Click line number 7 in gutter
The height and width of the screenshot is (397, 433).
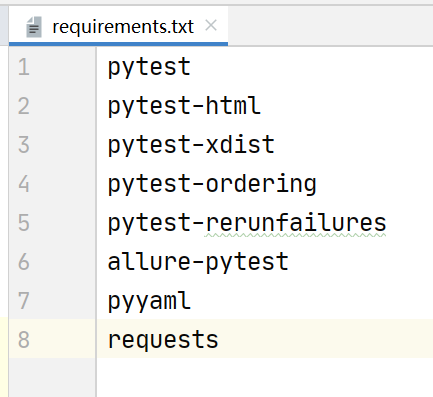tap(24, 301)
